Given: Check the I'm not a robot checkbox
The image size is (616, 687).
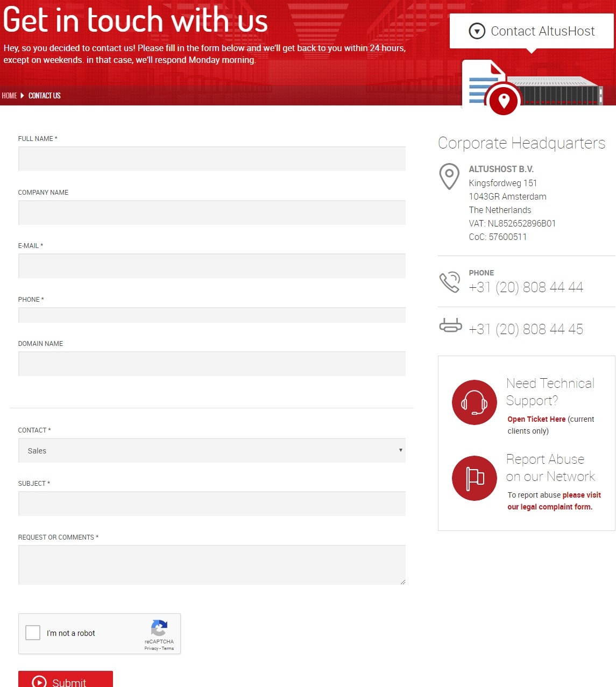Looking at the screenshot, I should 33,633.
